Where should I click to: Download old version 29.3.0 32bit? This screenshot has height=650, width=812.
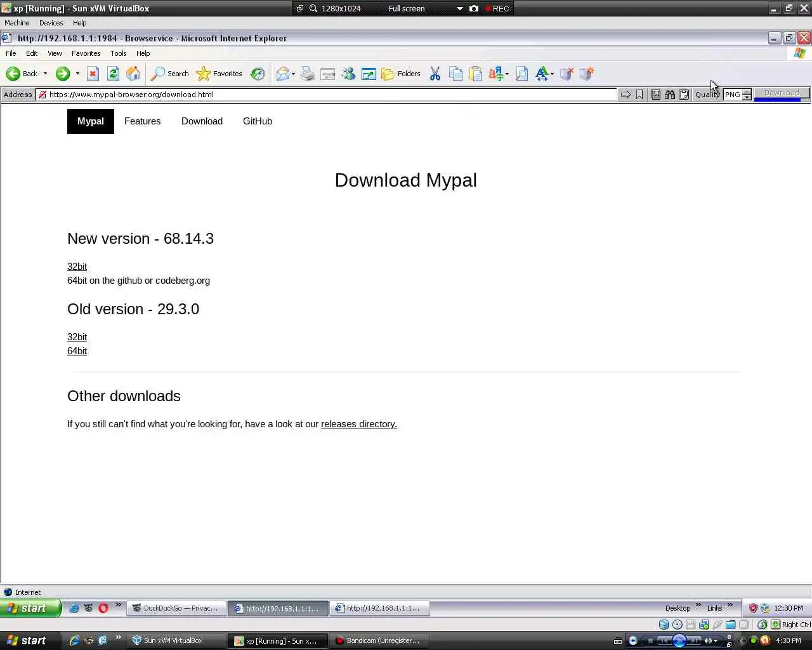pos(77,337)
